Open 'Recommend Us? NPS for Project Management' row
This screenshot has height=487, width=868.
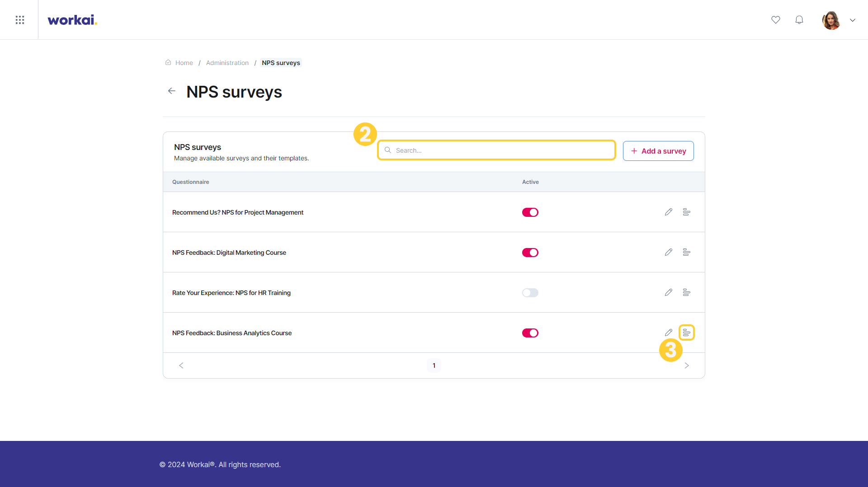click(x=434, y=212)
